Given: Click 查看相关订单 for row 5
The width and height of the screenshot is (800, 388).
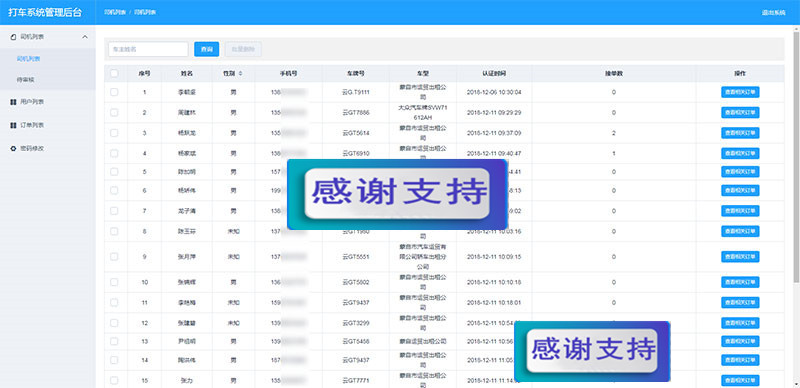Looking at the screenshot, I should [x=740, y=172].
